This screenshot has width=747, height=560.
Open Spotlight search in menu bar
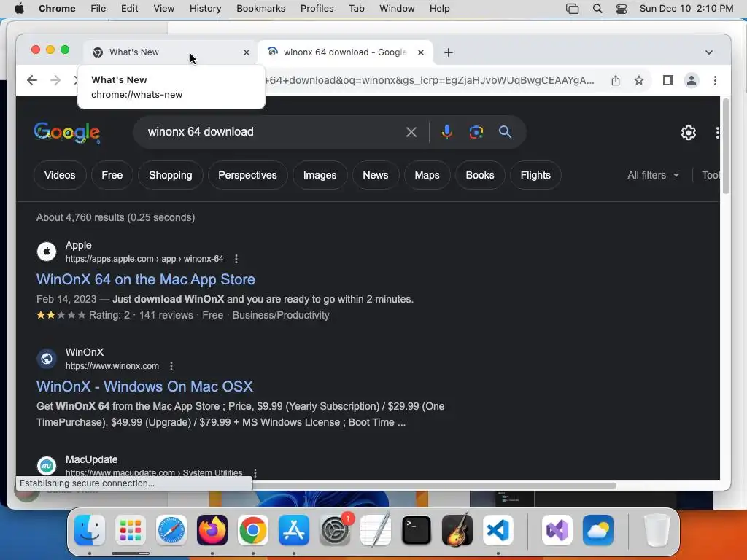pos(597,9)
